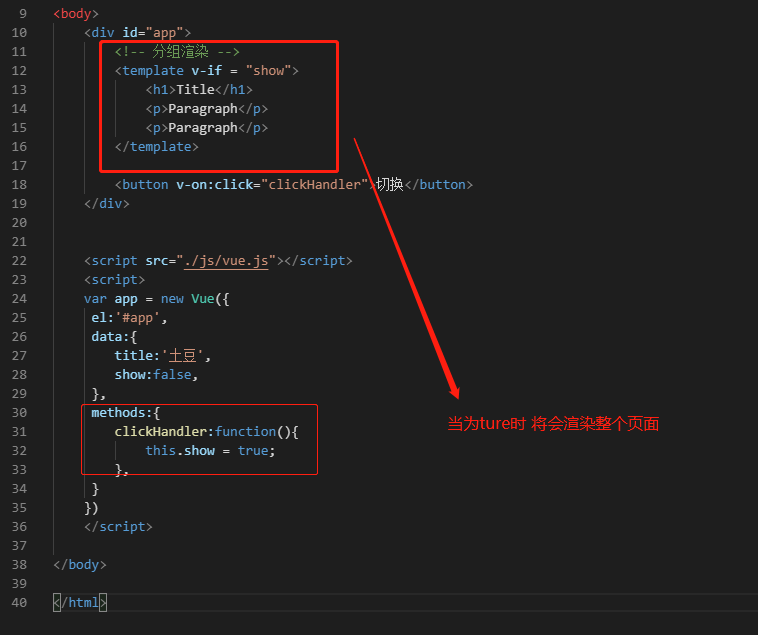Click the data:{ property line
The height and width of the screenshot is (635, 758).
click(x=115, y=337)
